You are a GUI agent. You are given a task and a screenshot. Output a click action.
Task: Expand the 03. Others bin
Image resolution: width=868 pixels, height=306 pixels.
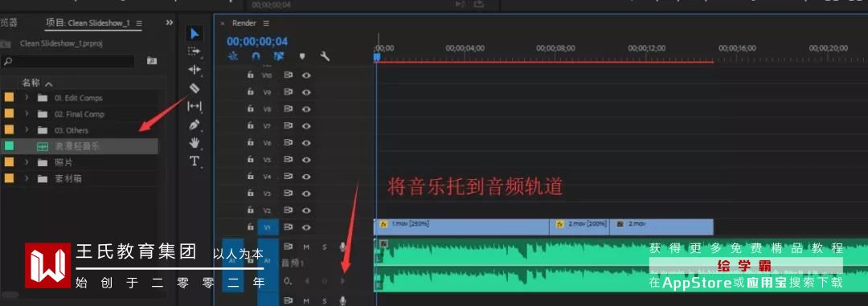[27, 130]
